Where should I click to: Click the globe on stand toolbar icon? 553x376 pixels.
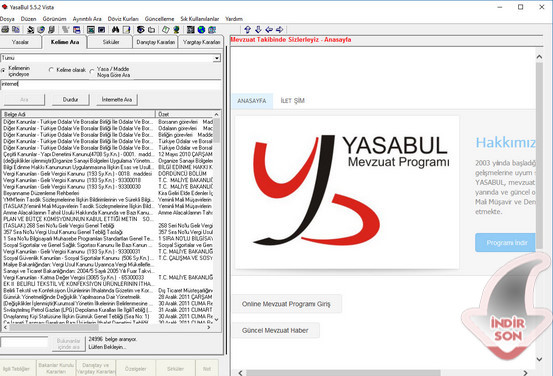click(x=176, y=30)
